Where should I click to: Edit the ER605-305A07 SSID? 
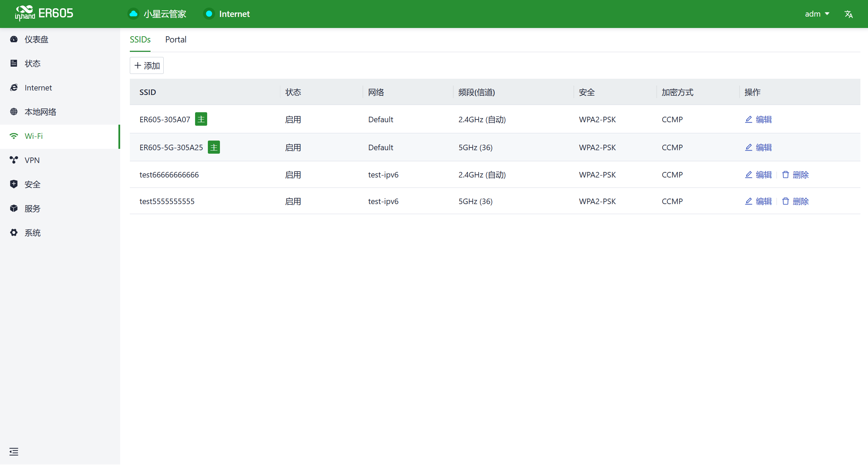tap(758, 119)
